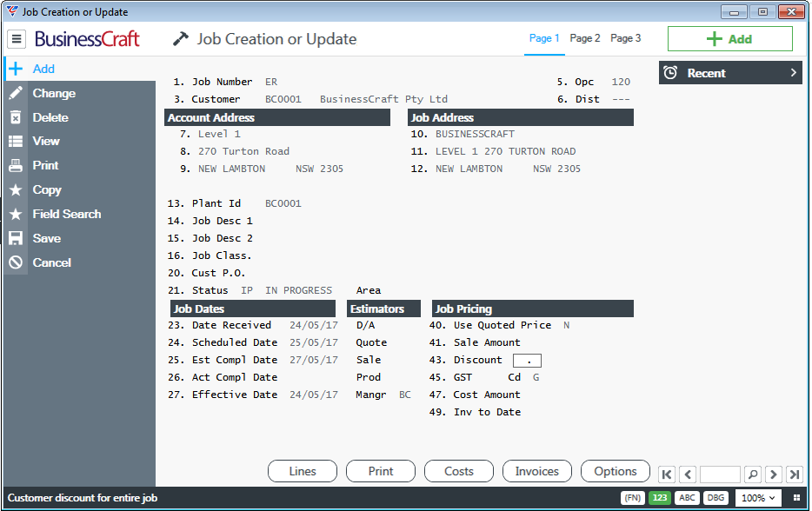812x511 pixels.
Task: Toggle the (FN) status indicator
Action: [632, 498]
